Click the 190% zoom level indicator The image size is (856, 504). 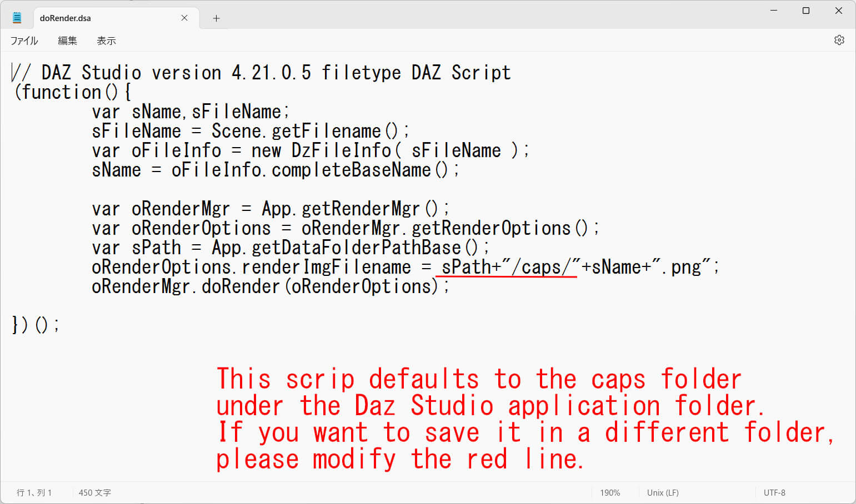click(609, 492)
